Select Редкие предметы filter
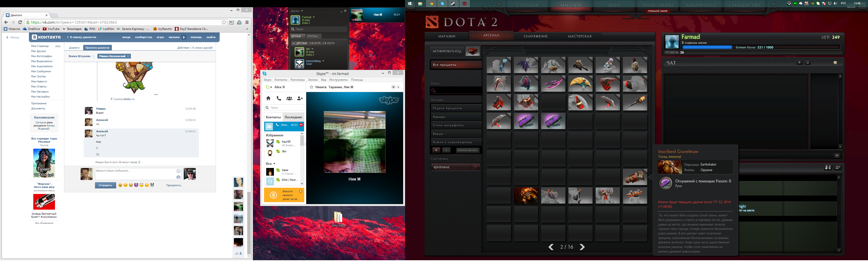This screenshot has width=868, height=273. coord(456,108)
